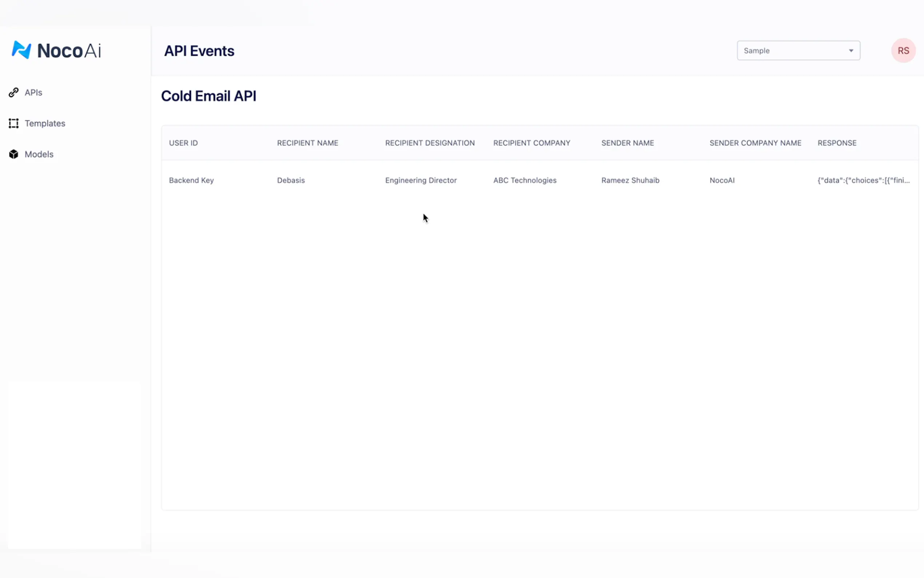924x578 pixels.
Task: Click the RECIPIENT NAME column header
Action: tap(307, 143)
